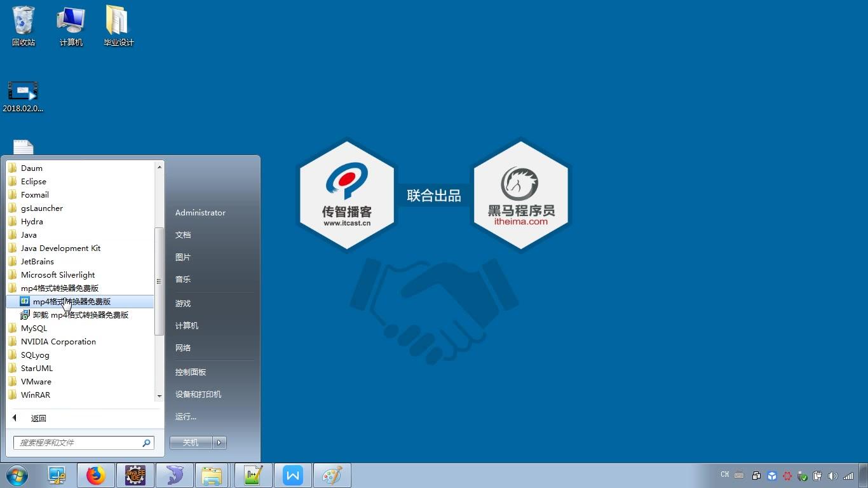Click the 关机 shutdown button
Image resolution: width=868 pixels, height=488 pixels.
tap(191, 443)
